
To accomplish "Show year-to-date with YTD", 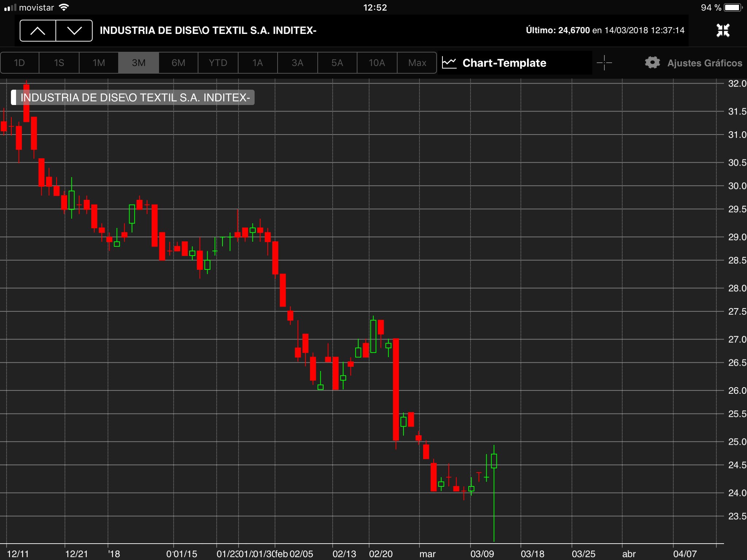I will click(218, 63).
